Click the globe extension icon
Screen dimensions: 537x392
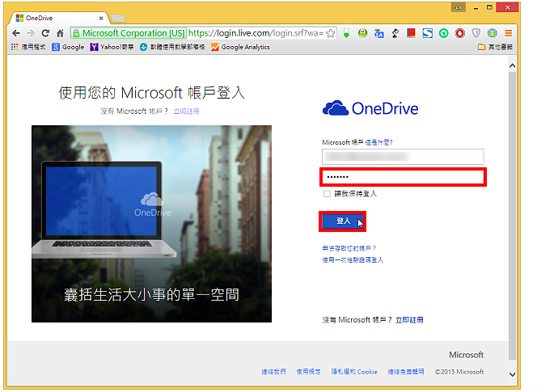coord(493,33)
